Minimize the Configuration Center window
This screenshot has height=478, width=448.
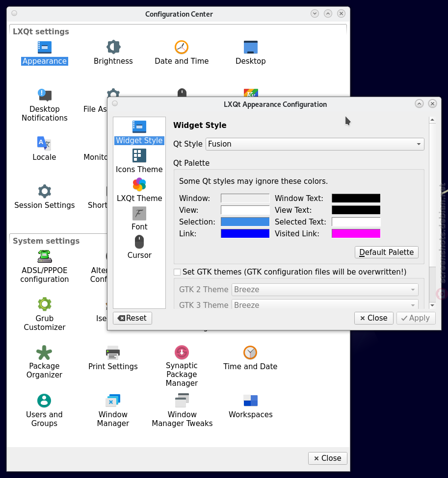coord(315,13)
